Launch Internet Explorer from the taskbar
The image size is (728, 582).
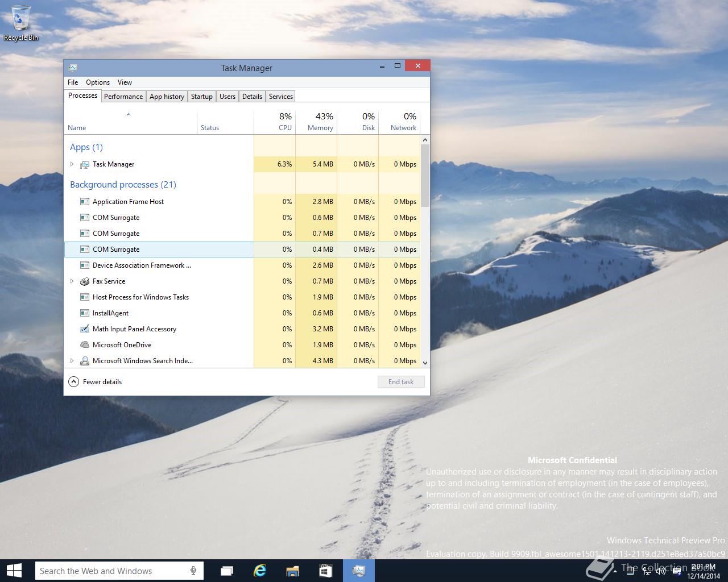pos(260,571)
